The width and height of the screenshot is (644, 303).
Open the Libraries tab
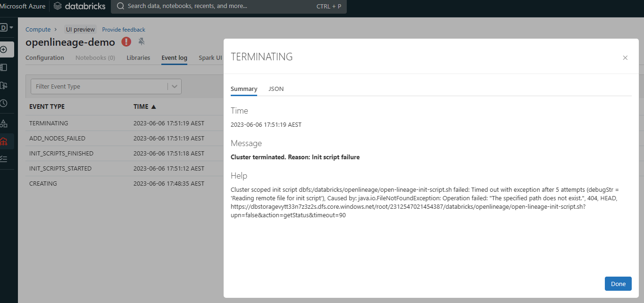tap(138, 57)
